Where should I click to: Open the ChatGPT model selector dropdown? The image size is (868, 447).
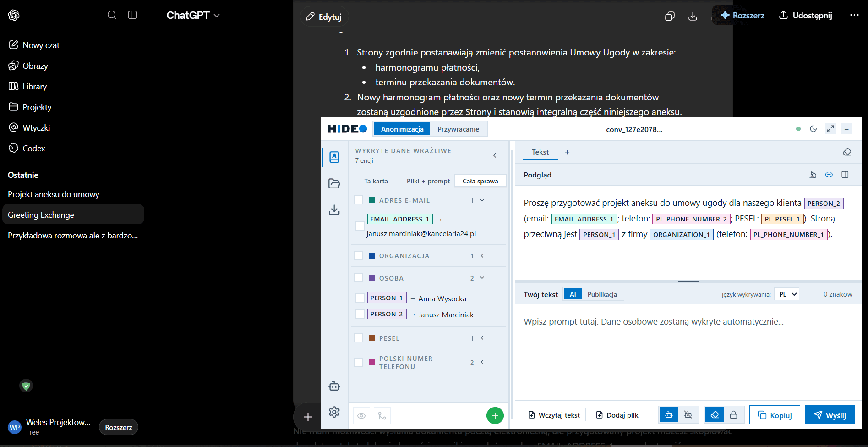193,15
